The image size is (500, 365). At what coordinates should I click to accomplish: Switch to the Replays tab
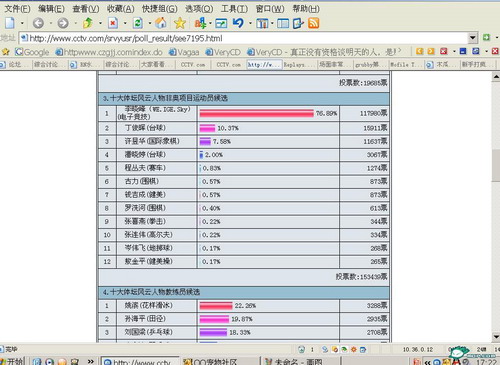(x=299, y=64)
